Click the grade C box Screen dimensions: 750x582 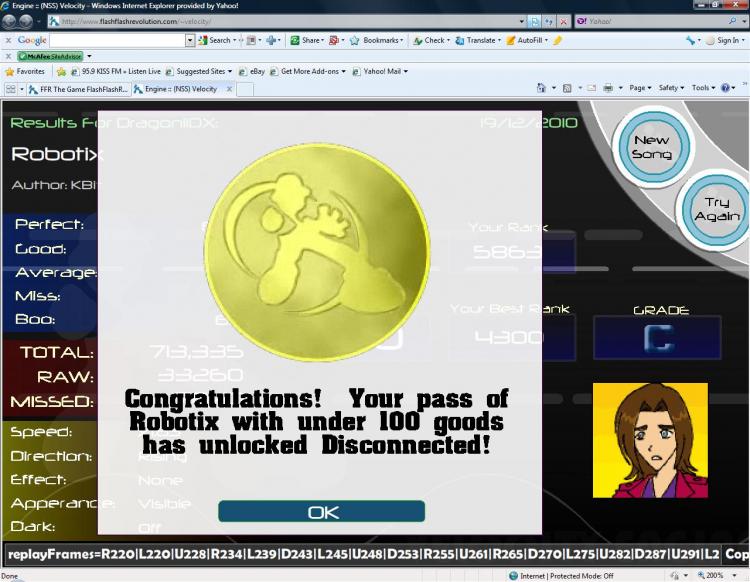point(657,338)
